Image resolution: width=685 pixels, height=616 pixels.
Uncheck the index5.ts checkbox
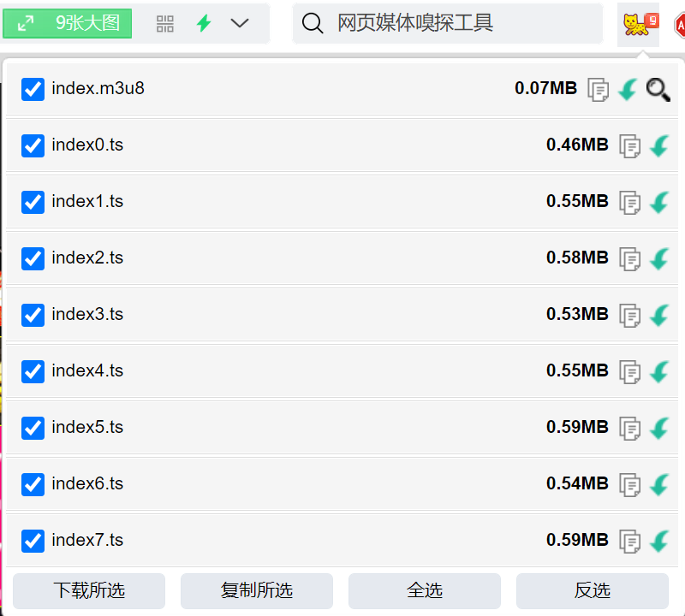coord(33,428)
